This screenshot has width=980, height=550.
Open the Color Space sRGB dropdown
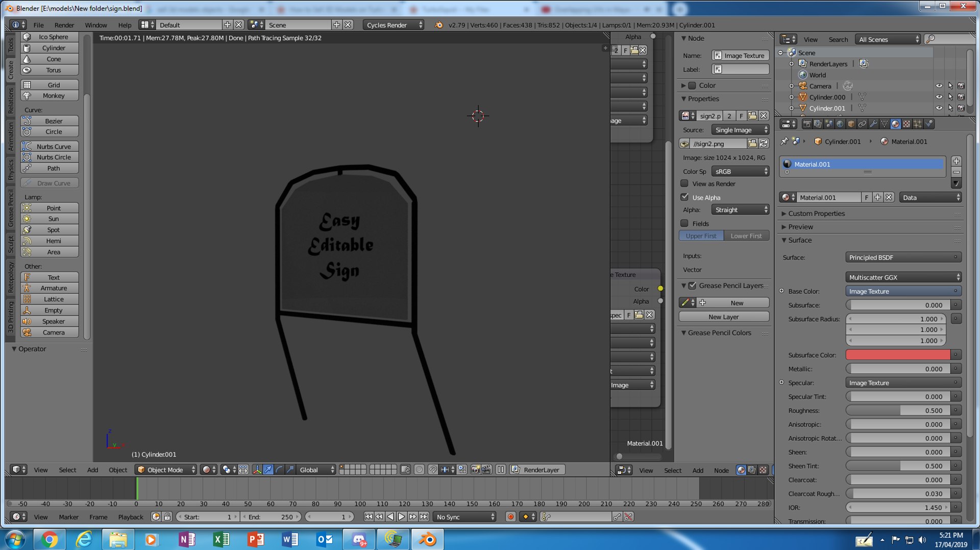[x=740, y=172]
